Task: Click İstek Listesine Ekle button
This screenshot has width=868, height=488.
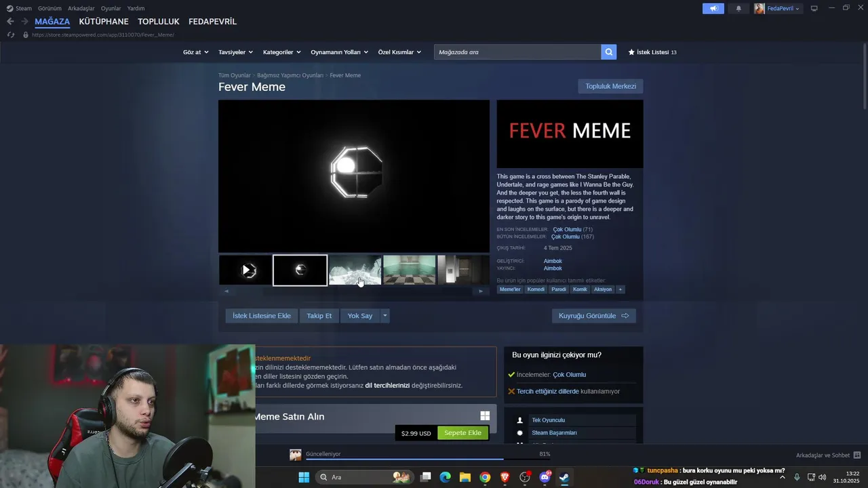Action: (x=262, y=316)
